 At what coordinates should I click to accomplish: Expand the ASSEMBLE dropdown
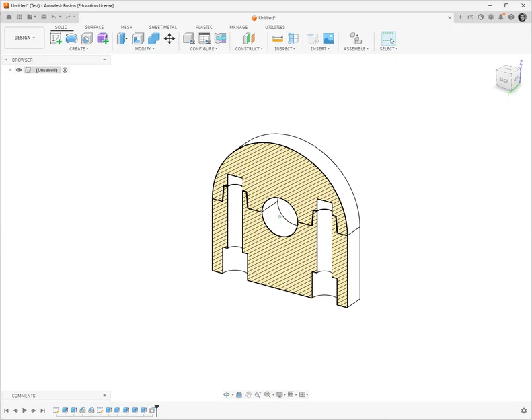[356, 49]
